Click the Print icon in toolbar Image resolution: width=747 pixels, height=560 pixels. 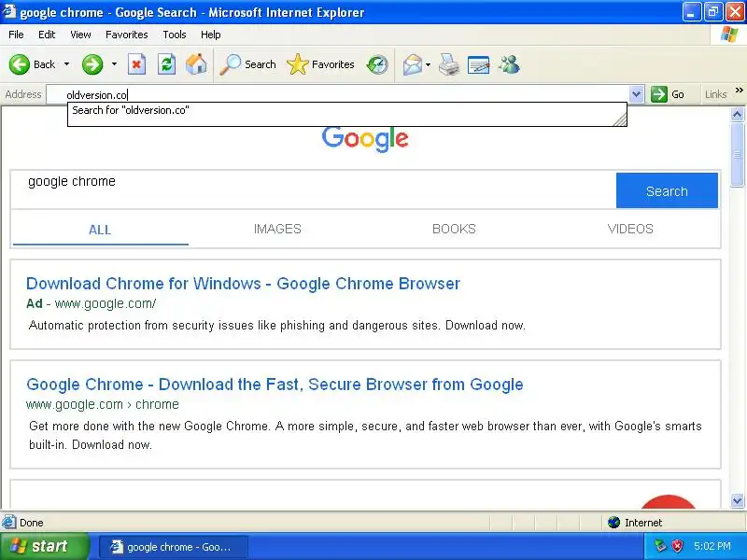[x=449, y=64]
